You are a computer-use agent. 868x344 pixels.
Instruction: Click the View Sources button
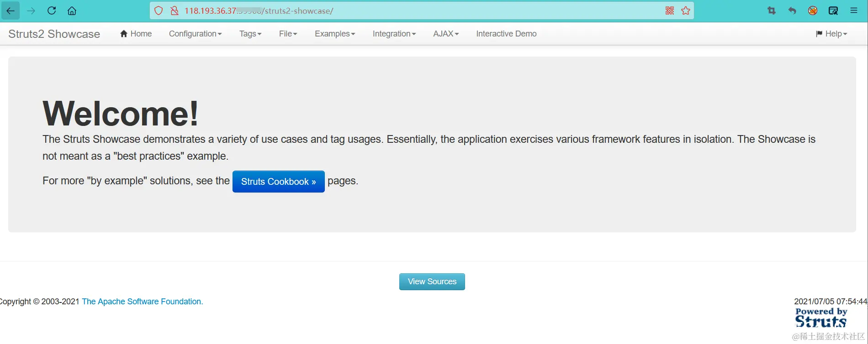pyautogui.click(x=432, y=281)
